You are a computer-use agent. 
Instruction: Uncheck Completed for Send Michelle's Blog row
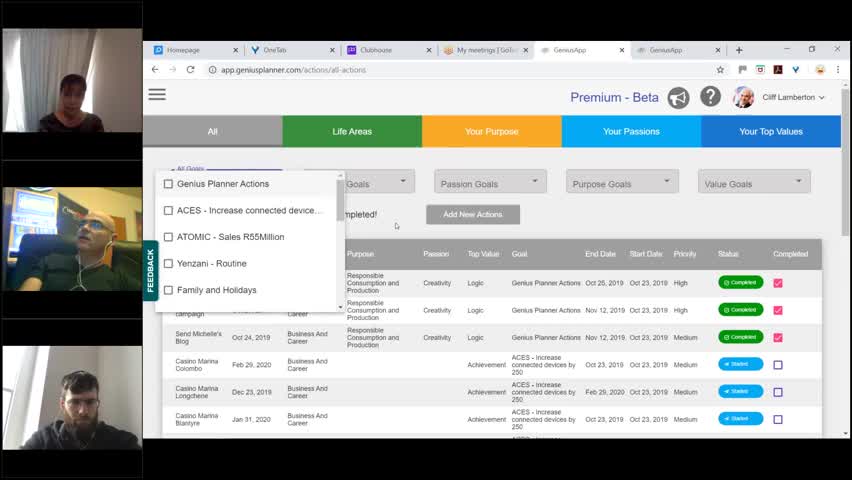coord(778,338)
